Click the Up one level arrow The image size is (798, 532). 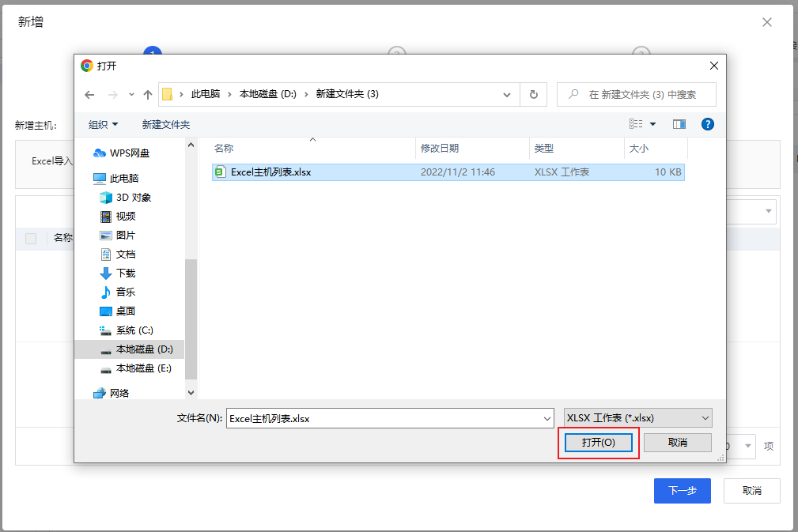147,95
